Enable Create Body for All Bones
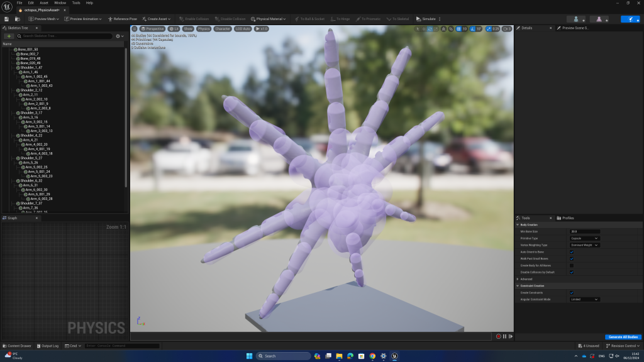 pos(571,266)
